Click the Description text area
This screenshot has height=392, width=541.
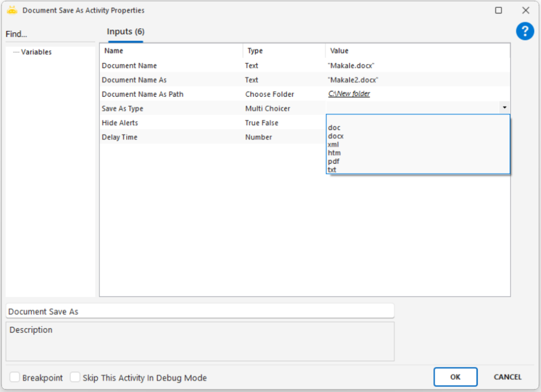(200, 341)
